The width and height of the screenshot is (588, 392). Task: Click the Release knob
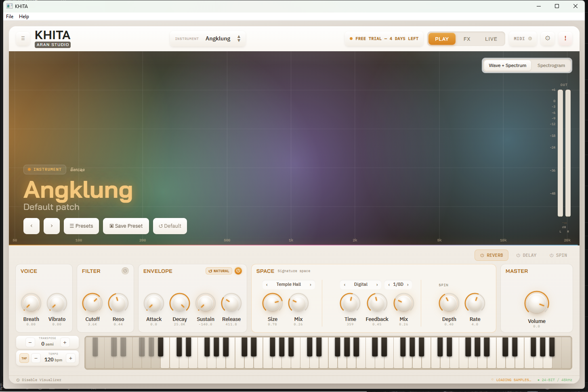tap(231, 303)
